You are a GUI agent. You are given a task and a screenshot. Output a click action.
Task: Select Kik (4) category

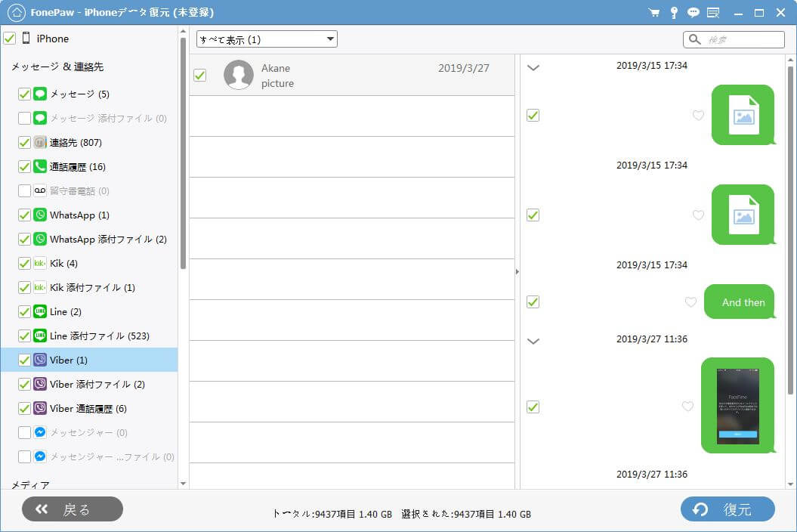coord(89,264)
